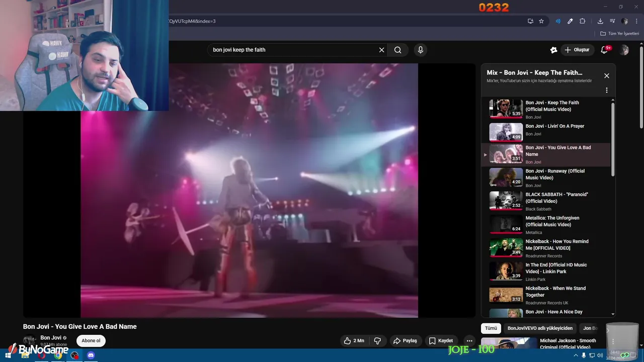Click the page vertical scrollbar
This screenshot has width=644, height=362.
[x=641, y=88]
